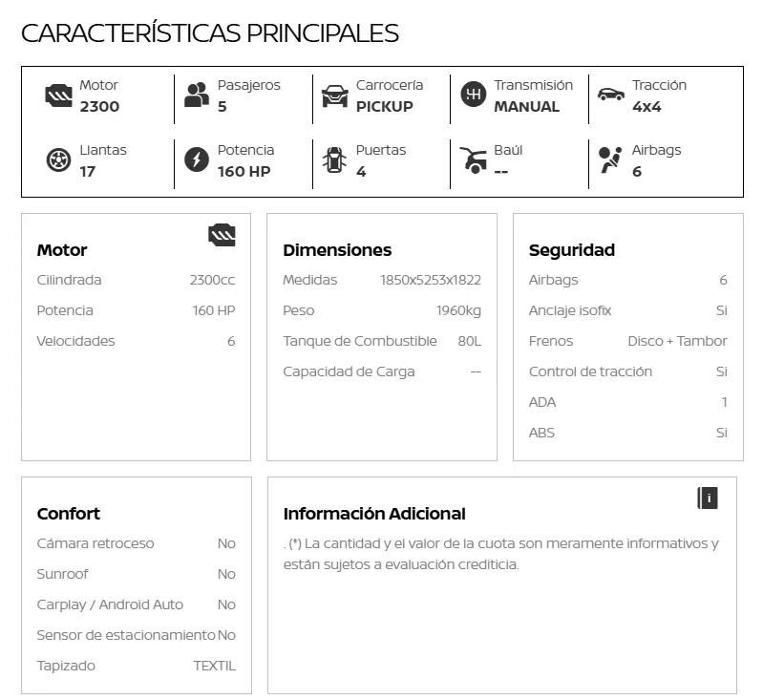This screenshot has width=763, height=700.
Task: Click the wheel icon beside Llantas
Action: point(58,160)
